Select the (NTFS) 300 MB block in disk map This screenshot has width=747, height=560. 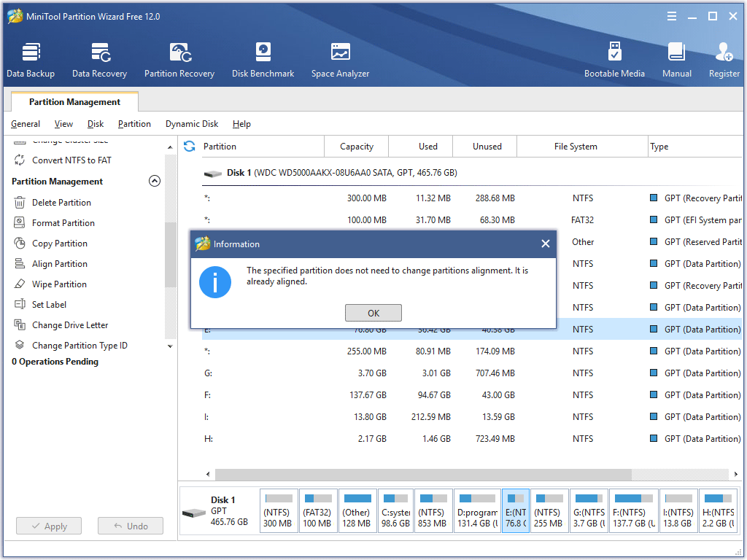279,511
